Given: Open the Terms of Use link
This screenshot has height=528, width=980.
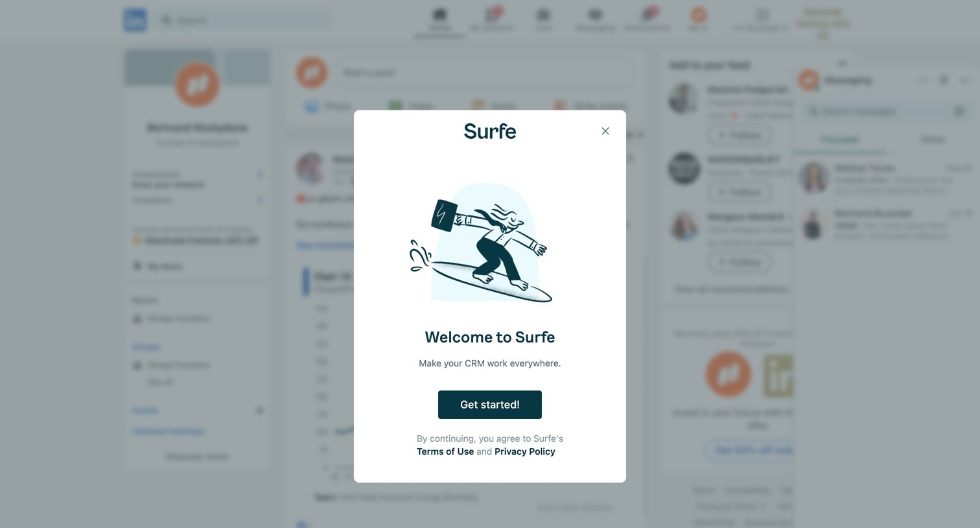Looking at the screenshot, I should (445, 451).
